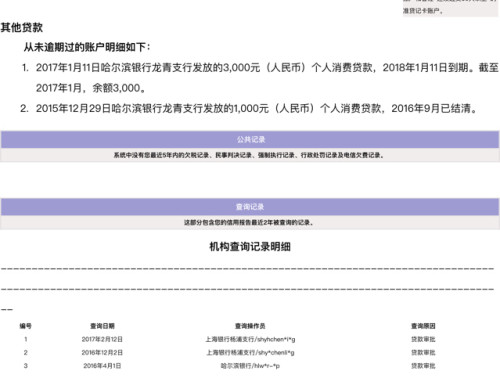Click the line '从未逾期过的账户明细如下'
This screenshot has height=378, width=500.
click(x=87, y=47)
